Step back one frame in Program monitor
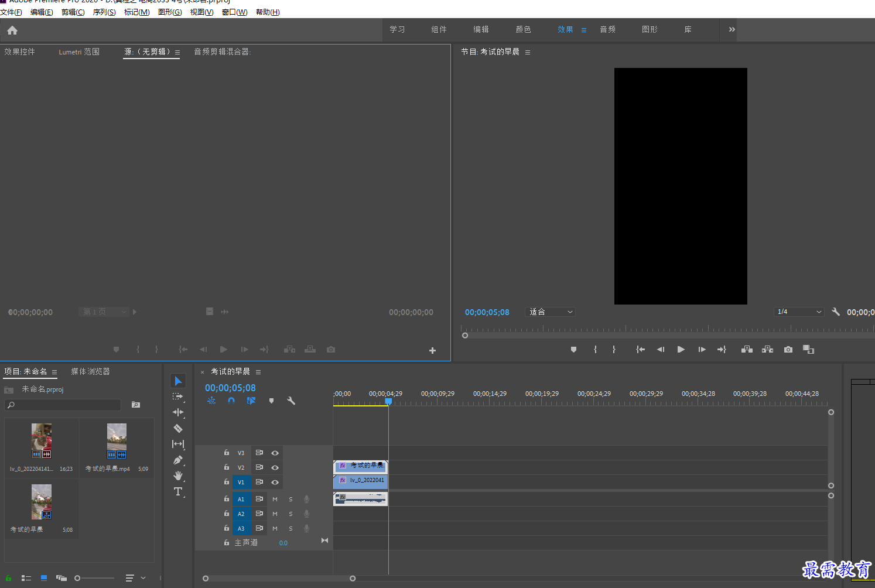875x588 pixels. pyautogui.click(x=661, y=350)
